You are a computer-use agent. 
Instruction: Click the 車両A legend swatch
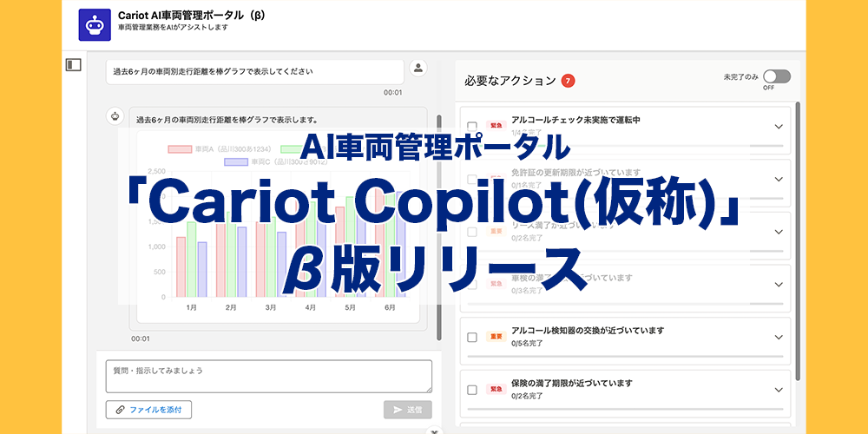pyautogui.click(x=180, y=149)
